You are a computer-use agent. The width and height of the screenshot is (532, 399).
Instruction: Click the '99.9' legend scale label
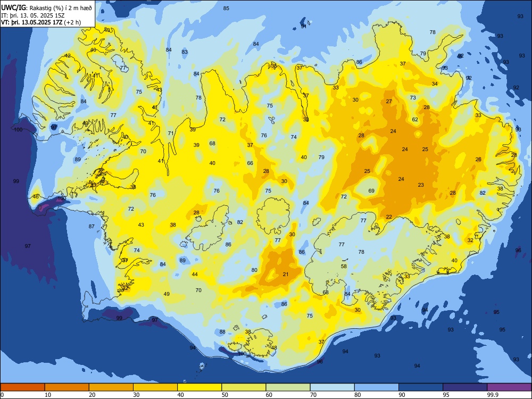point(492,395)
